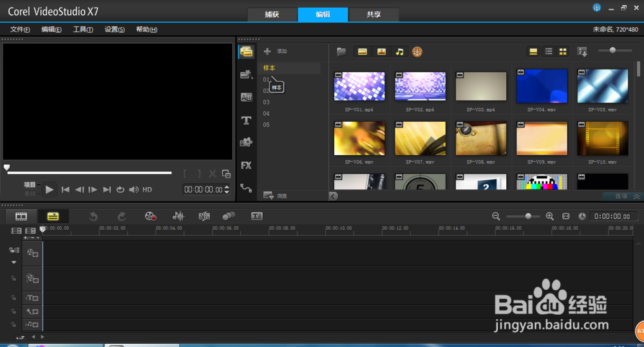Screen dimensions: 644x347
Task: Select folder 05 in the library list
Action: [x=266, y=125]
